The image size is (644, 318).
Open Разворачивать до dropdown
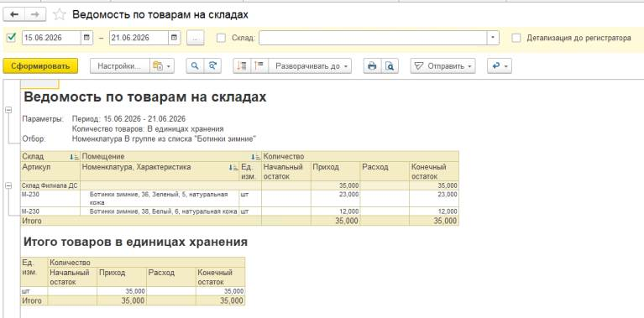[310, 66]
